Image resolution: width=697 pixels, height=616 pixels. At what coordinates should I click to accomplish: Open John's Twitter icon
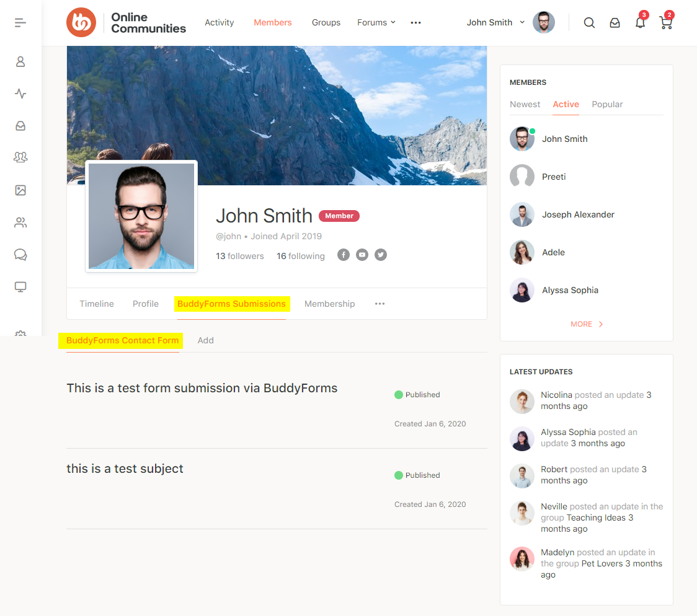380,254
